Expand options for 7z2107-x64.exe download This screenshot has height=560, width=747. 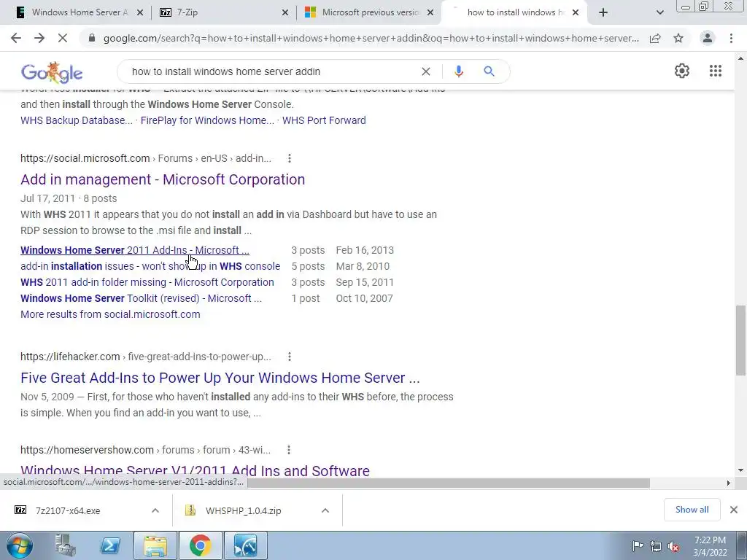pyautogui.click(x=155, y=510)
